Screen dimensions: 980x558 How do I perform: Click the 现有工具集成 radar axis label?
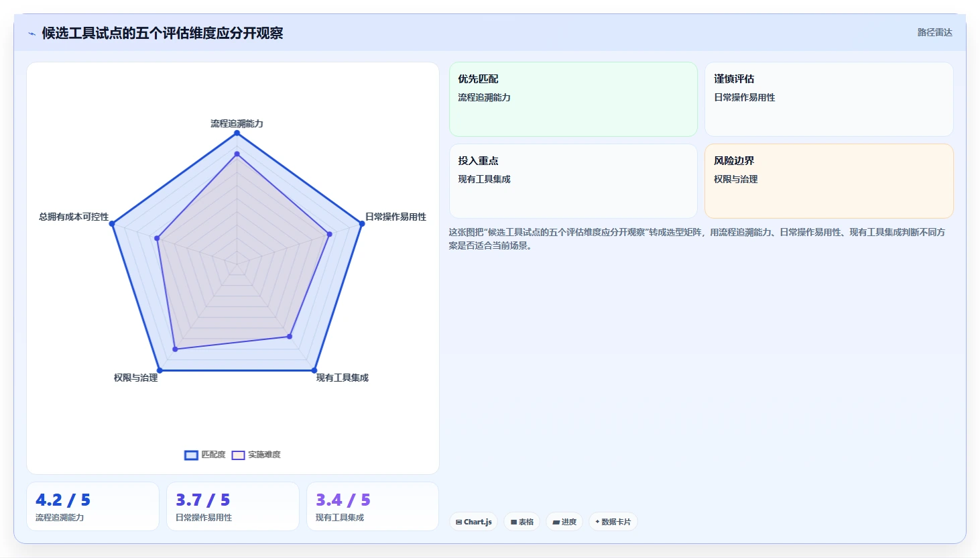click(342, 378)
